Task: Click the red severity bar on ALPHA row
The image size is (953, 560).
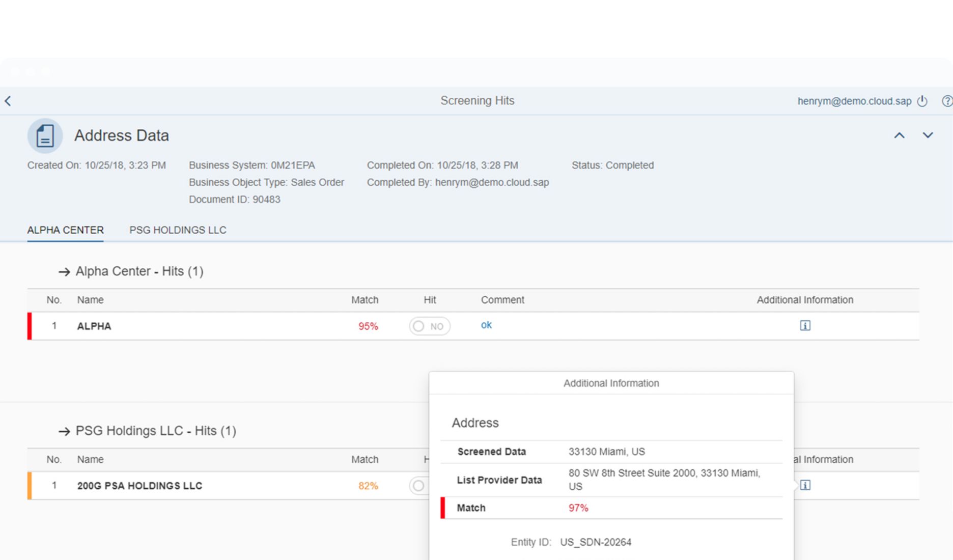Action: pyautogui.click(x=30, y=326)
